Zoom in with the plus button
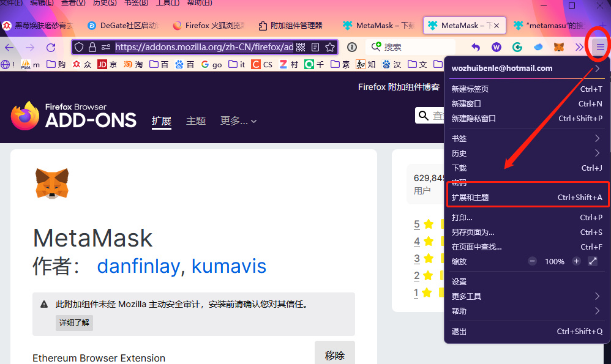Image resolution: width=611 pixels, height=364 pixels. click(576, 261)
